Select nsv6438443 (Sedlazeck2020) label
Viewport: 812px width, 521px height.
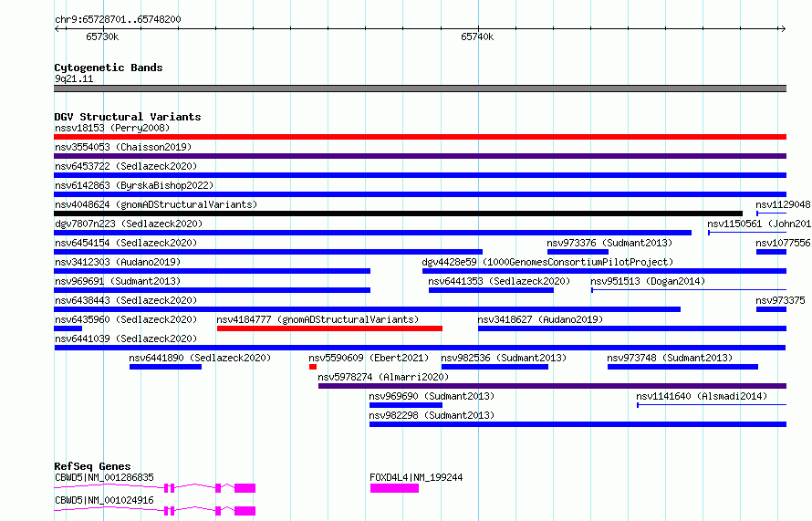[x=126, y=300]
